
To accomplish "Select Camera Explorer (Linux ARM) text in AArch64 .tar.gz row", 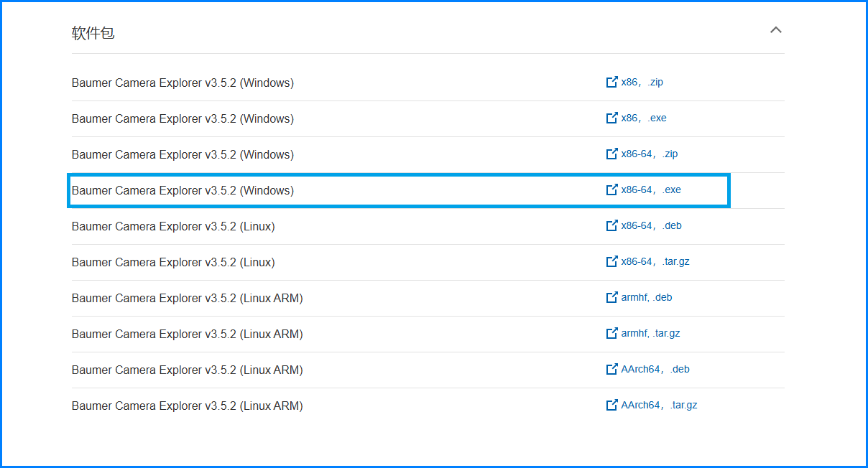I will click(x=188, y=406).
